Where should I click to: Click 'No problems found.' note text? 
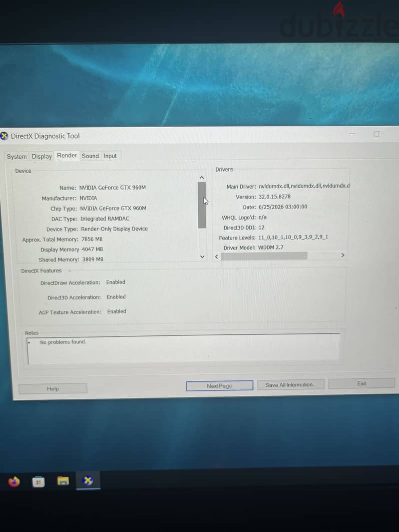pos(63,342)
